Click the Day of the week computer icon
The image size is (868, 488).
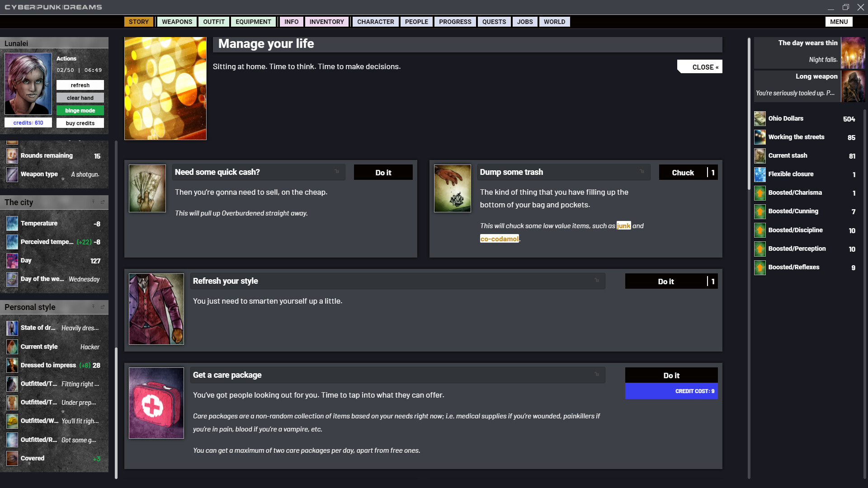click(12, 279)
